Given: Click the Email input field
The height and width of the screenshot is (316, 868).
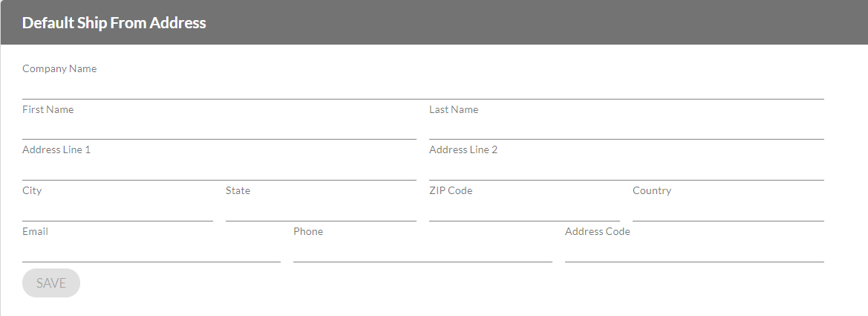Looking at the screenshot, I should click(151, 252).
